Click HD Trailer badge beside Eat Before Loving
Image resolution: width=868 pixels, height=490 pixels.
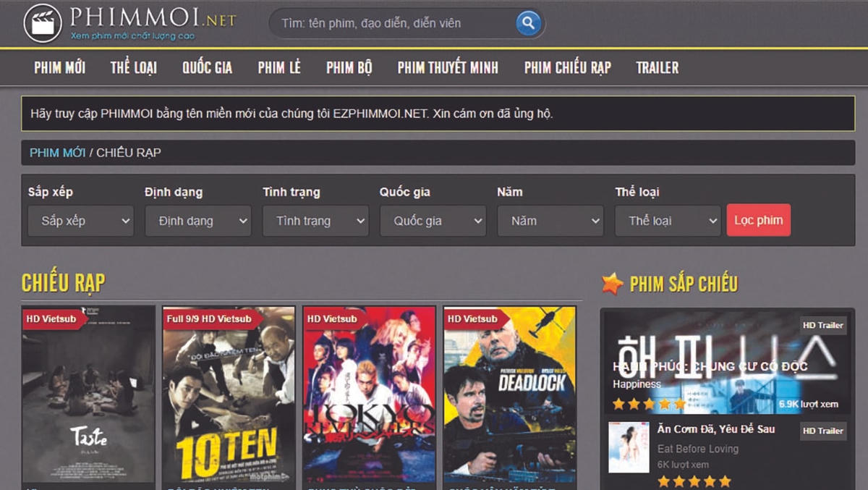tap(823, 431)
